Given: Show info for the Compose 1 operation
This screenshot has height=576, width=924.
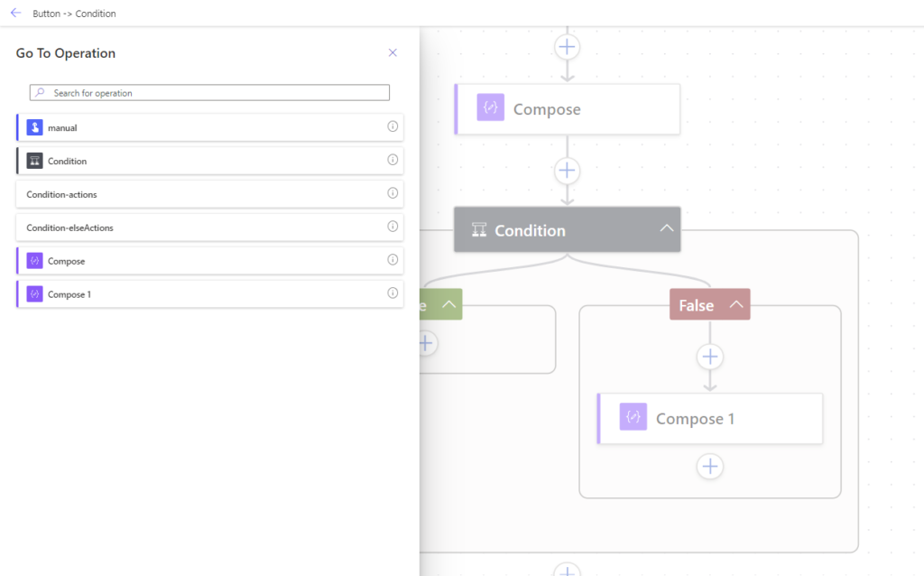Looking at the screenshot, I should coord(393,293).
